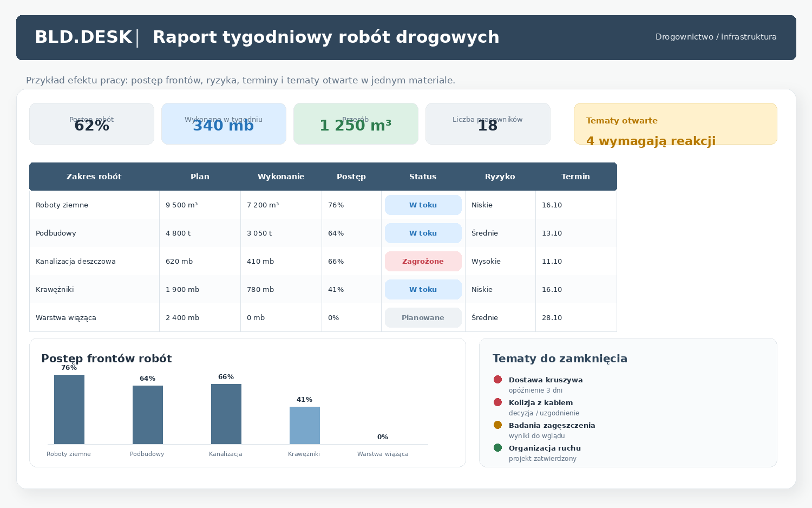Click the Podbudowy 64% bar
Viewport: 812px width, 508px height.
click(x=148, y=415)
